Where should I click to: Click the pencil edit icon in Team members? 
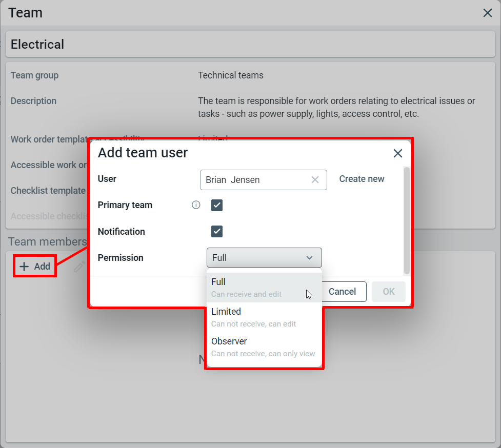[78, 267]
